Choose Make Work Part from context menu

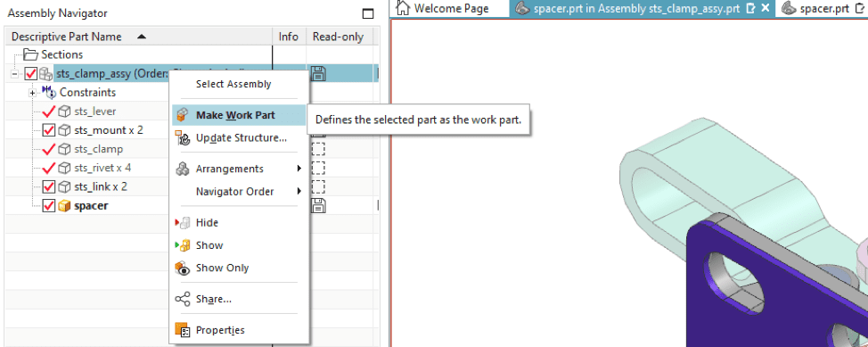(239, 115)
